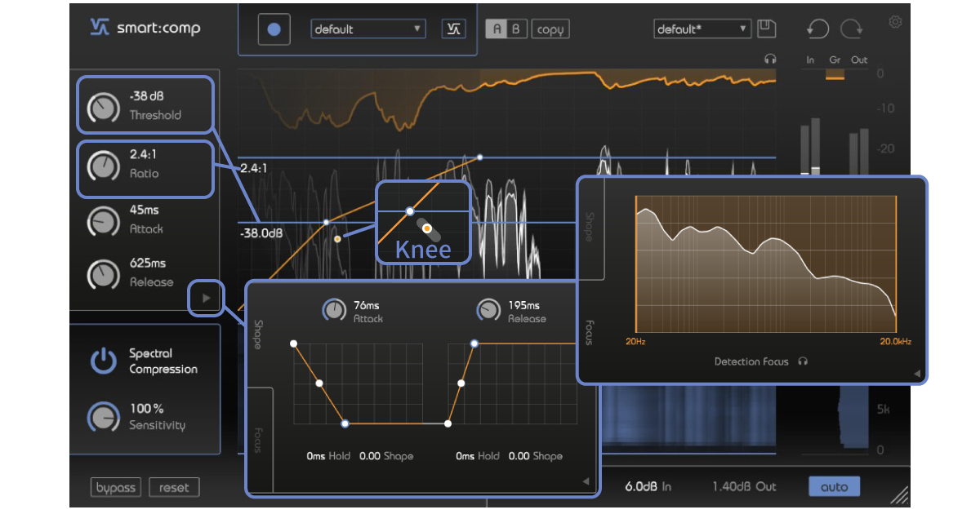Enable auto output gain
Image resolution: width=980 pixels, height=514 pixels.
point(834,485)
